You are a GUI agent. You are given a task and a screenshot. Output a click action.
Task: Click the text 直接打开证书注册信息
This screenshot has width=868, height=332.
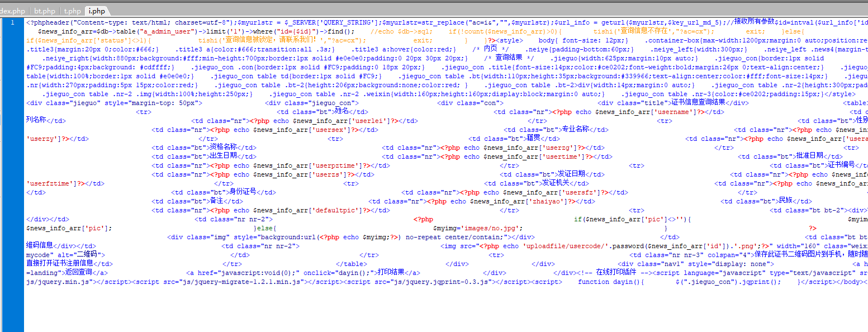pyautogui.click(x=60, y=264)
